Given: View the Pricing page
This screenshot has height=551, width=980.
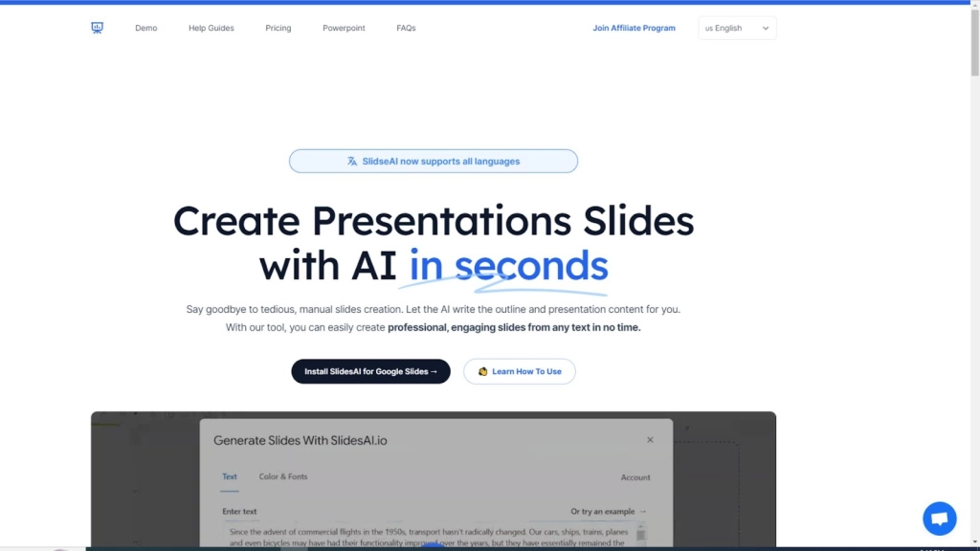Looking at the screenshot, I should point(278,28).
